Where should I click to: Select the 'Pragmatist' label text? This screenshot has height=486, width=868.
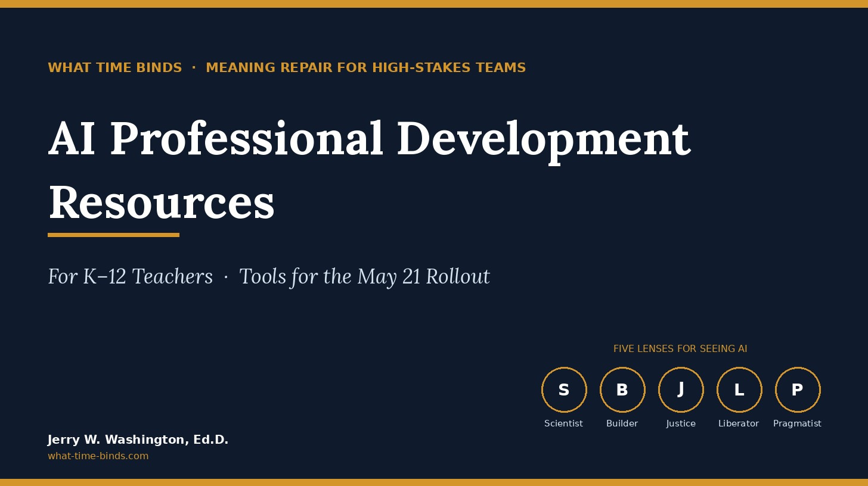click(797, 423)
